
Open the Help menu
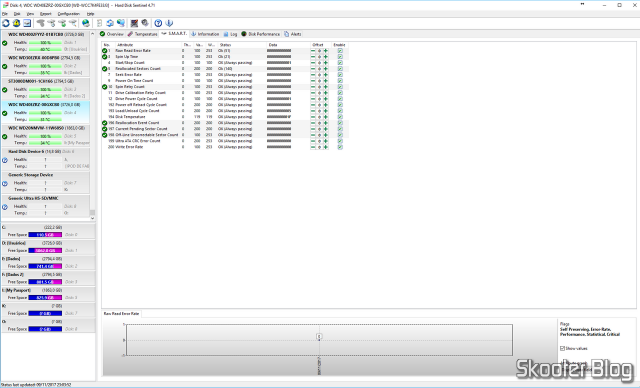[90, 14]
